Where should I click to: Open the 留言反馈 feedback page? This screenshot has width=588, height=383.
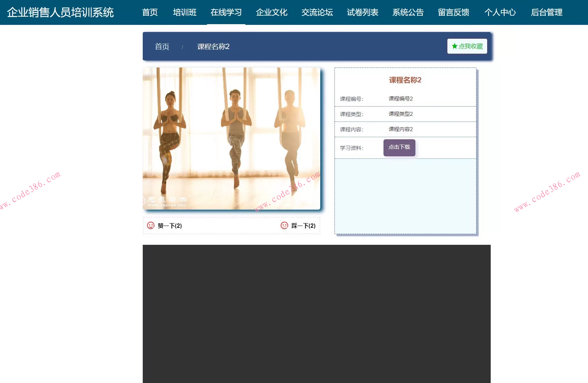(453, 12)
